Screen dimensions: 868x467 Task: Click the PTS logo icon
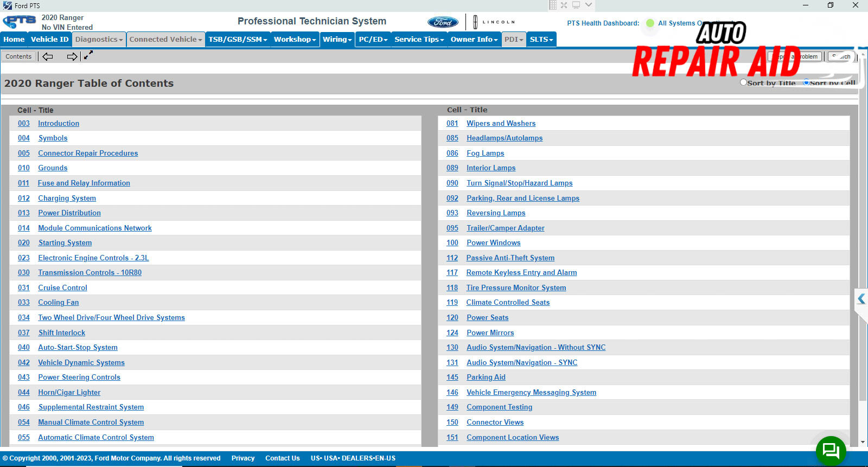[20, 22]
